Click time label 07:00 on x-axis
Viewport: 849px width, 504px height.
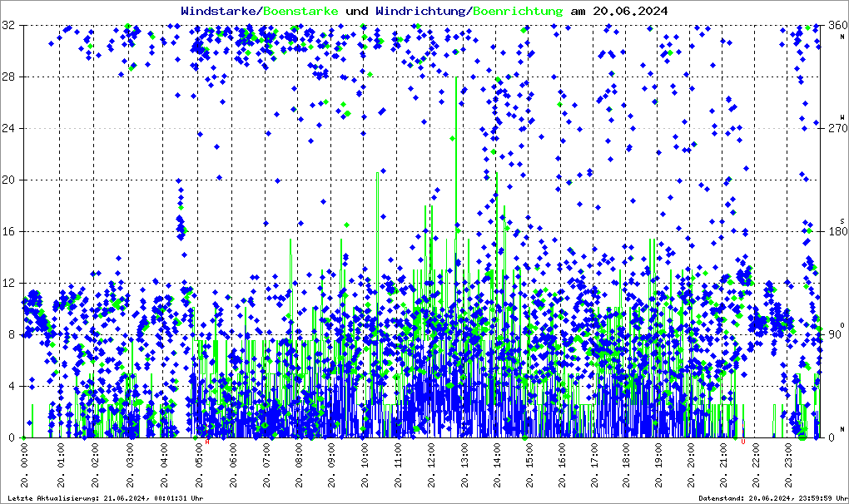pyautogui.click(x=266, y=456)
